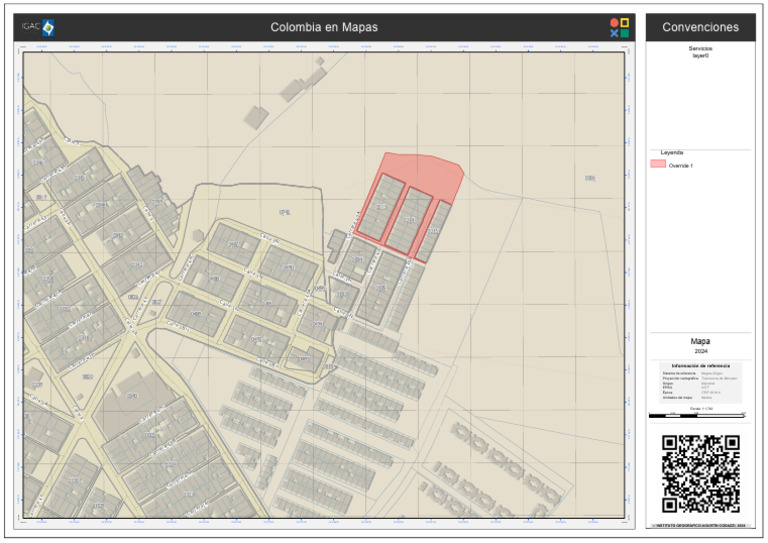Click the Sistema de referencia row
The height and width of the screenshot is (543, 768).
point(698,373)
